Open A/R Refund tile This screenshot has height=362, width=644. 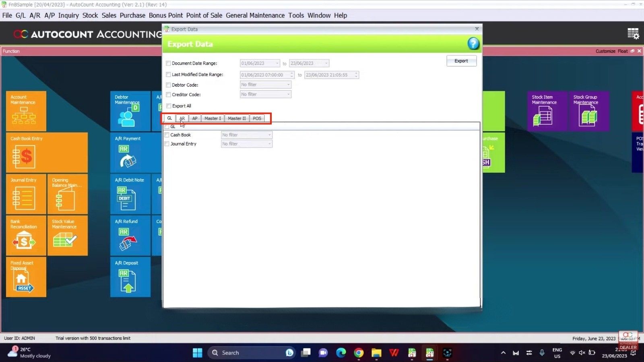click(130, 236)
